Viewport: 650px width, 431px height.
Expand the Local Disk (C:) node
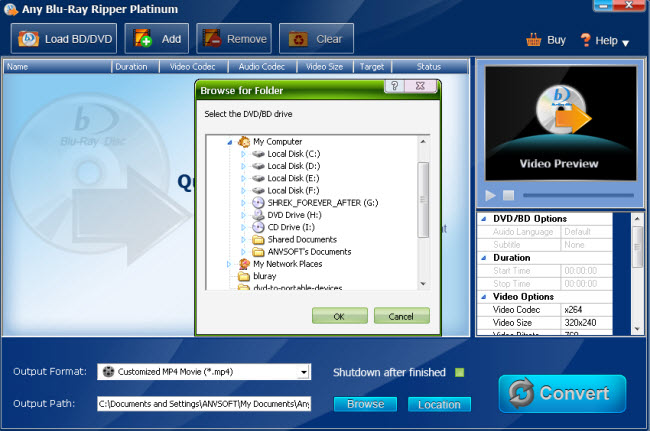click(x=243, y=154)
